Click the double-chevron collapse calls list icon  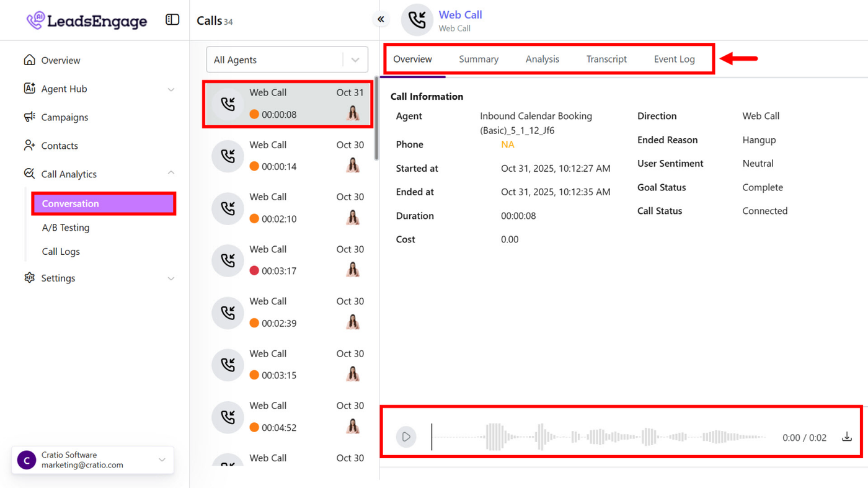381,20
